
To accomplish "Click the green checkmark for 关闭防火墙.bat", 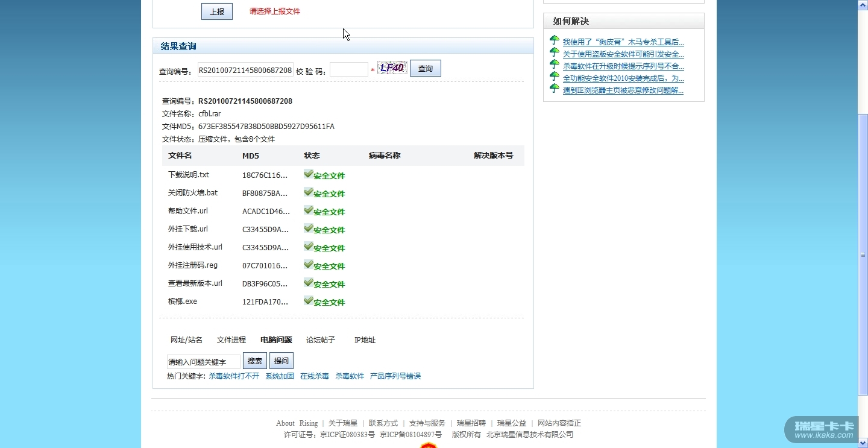I will 308,192.
